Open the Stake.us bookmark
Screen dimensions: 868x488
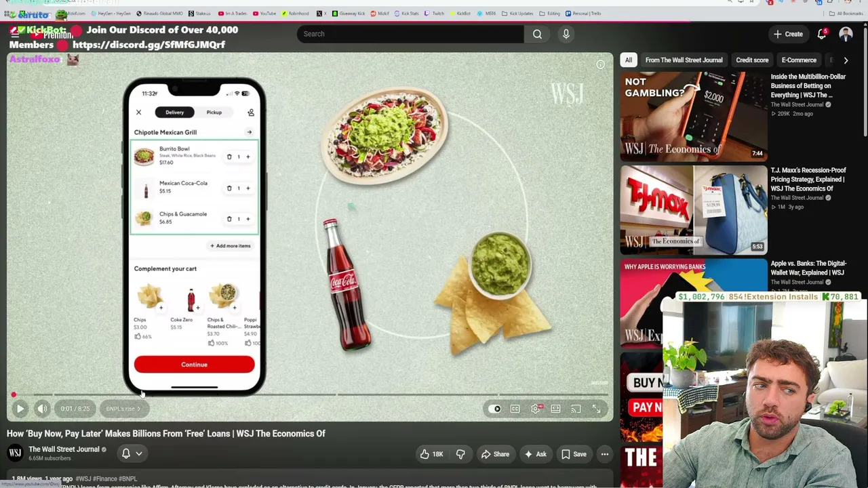[199, 14]
